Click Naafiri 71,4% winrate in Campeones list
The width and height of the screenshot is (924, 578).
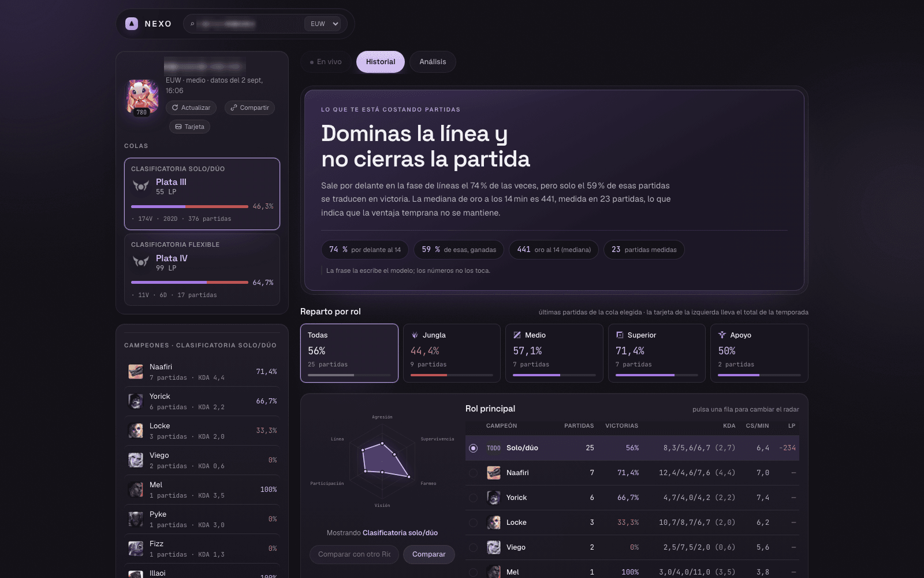pyautogui.click(x=266, y=372)
